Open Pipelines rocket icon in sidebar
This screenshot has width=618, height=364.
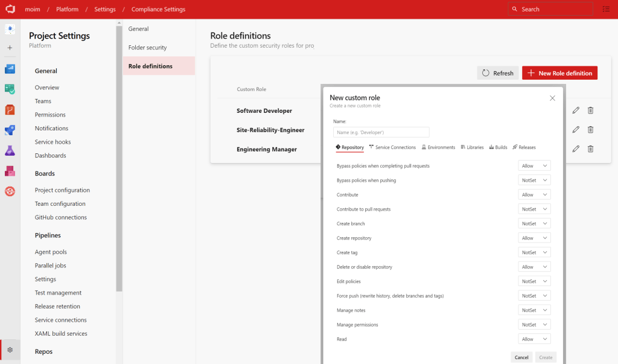tap(10, 130)
